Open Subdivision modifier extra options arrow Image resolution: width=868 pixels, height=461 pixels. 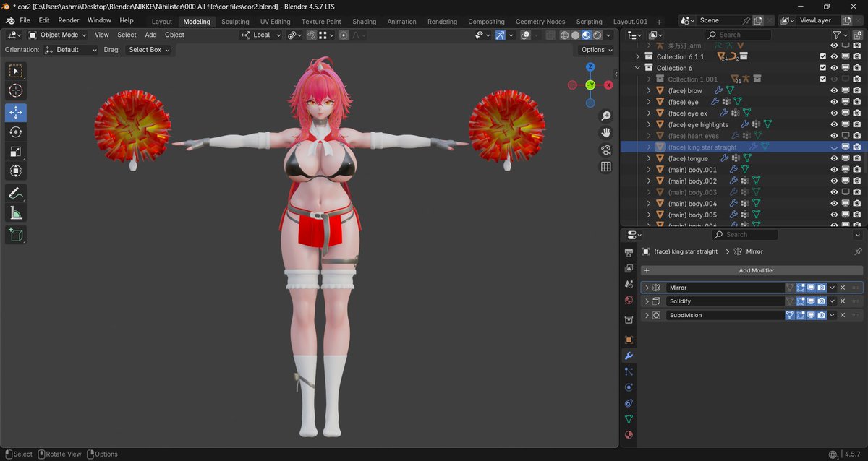(833, 315)
